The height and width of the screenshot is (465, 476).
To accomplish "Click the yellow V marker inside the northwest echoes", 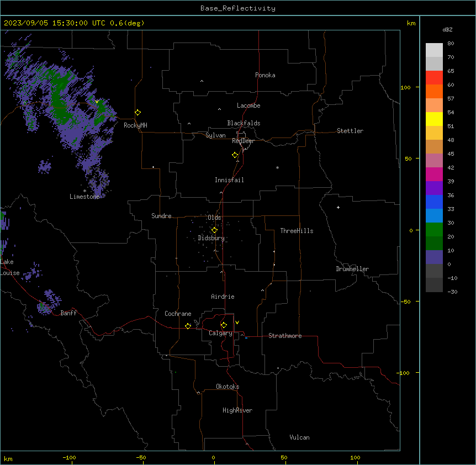I will click(x=97, y=102).
